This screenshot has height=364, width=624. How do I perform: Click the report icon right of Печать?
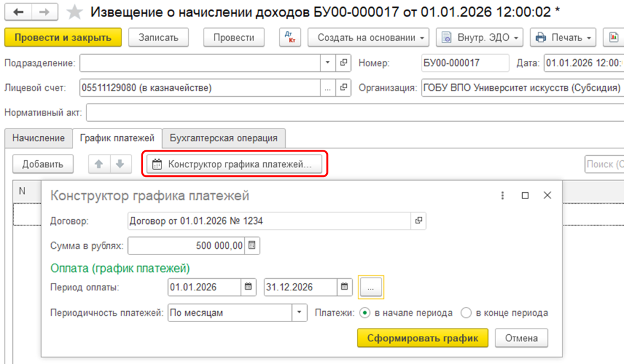tap(613, 37)
